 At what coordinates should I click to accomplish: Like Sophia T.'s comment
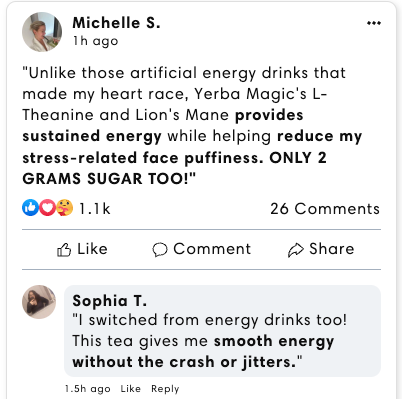pos(130,389)
